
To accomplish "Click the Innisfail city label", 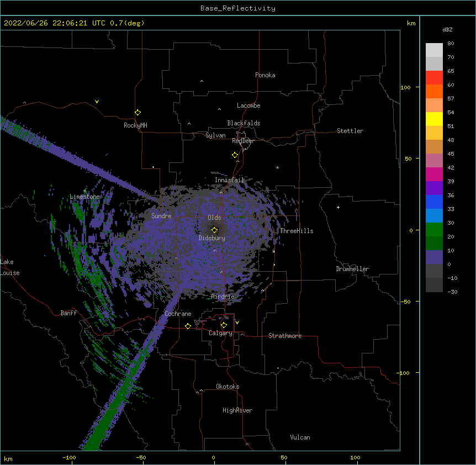I will 229,180.
